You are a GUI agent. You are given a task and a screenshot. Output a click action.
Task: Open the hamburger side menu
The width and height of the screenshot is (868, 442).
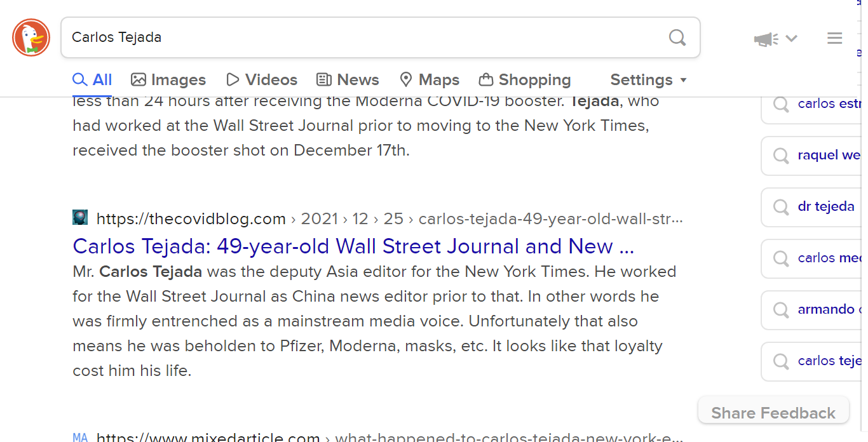pyautogui.click(x=834, y=38)
